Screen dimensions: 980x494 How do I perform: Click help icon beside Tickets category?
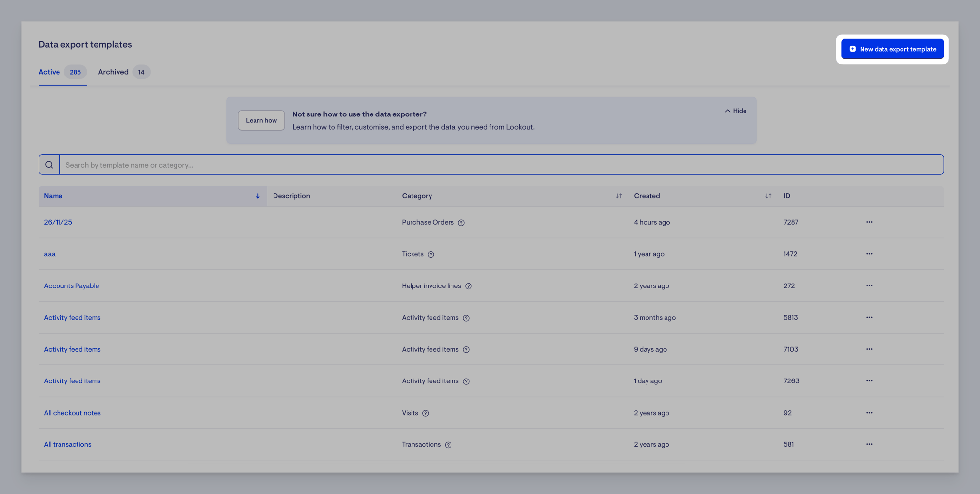[431, 254]
